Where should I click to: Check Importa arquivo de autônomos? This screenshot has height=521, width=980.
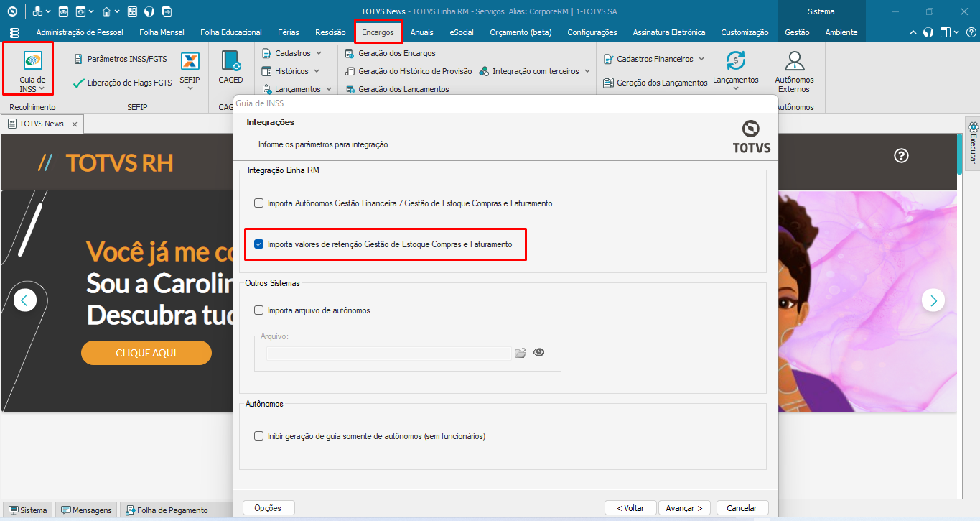pos(259,310)
